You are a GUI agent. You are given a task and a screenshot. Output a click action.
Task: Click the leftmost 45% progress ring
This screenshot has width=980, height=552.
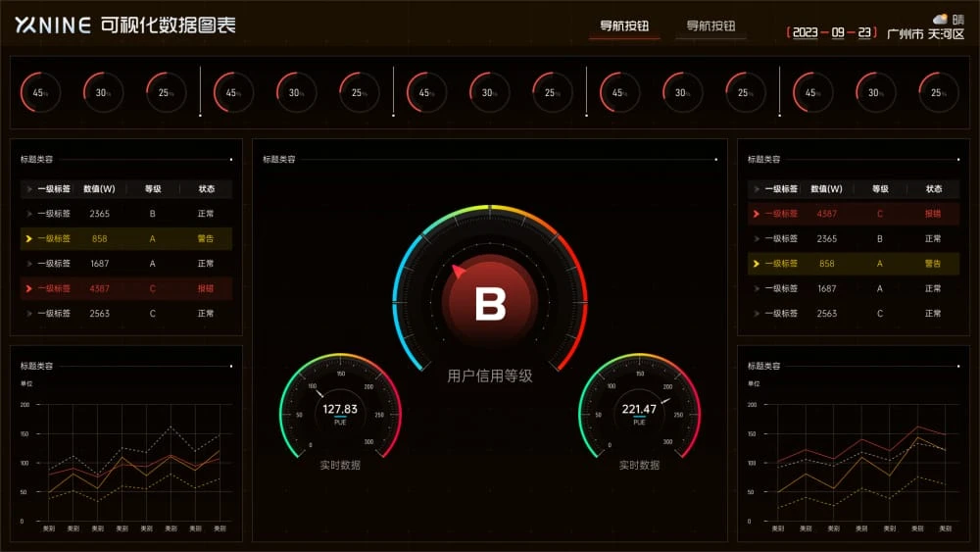pos(40,93)
